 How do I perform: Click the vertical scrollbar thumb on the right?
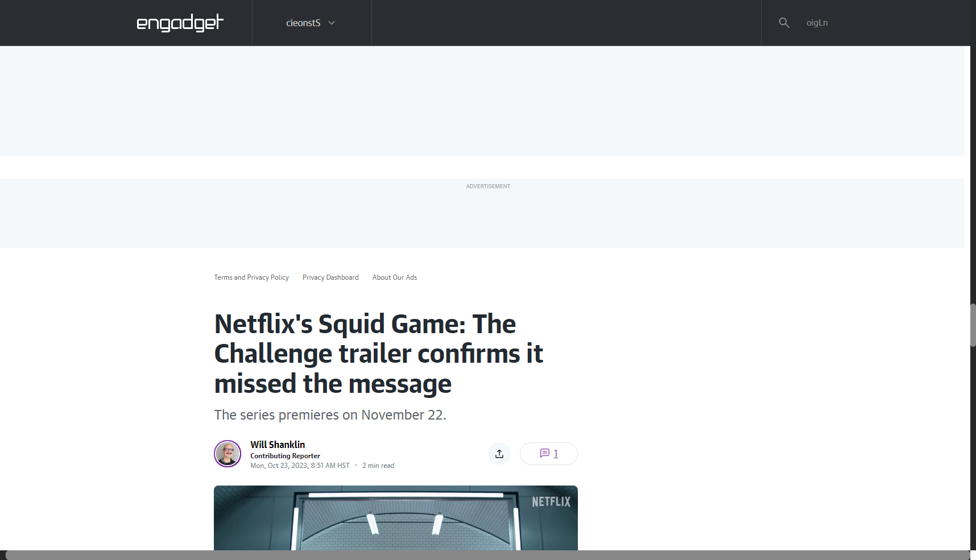973,325
